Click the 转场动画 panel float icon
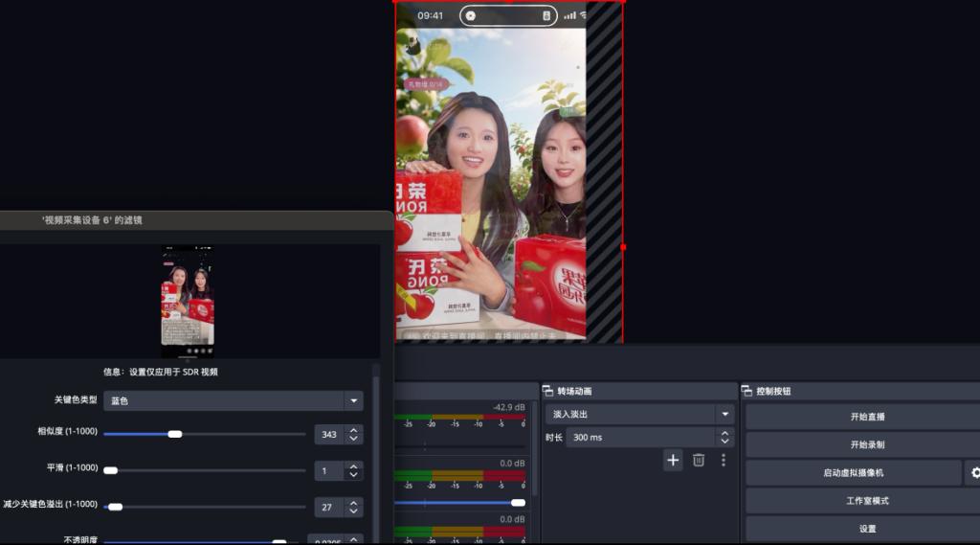Image resolution: width=980 pixels, height=545 pixels. point(548,392)
